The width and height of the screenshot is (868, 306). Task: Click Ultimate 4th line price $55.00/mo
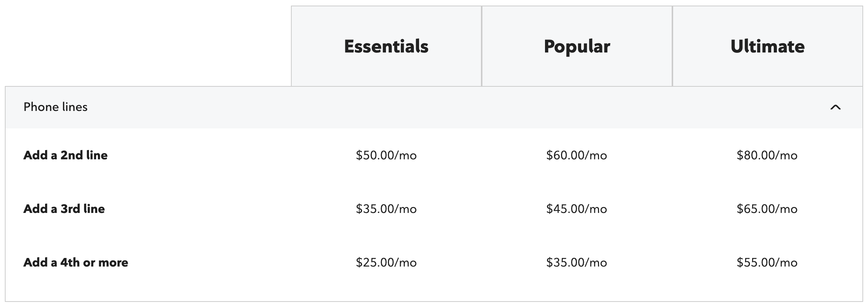767,262
